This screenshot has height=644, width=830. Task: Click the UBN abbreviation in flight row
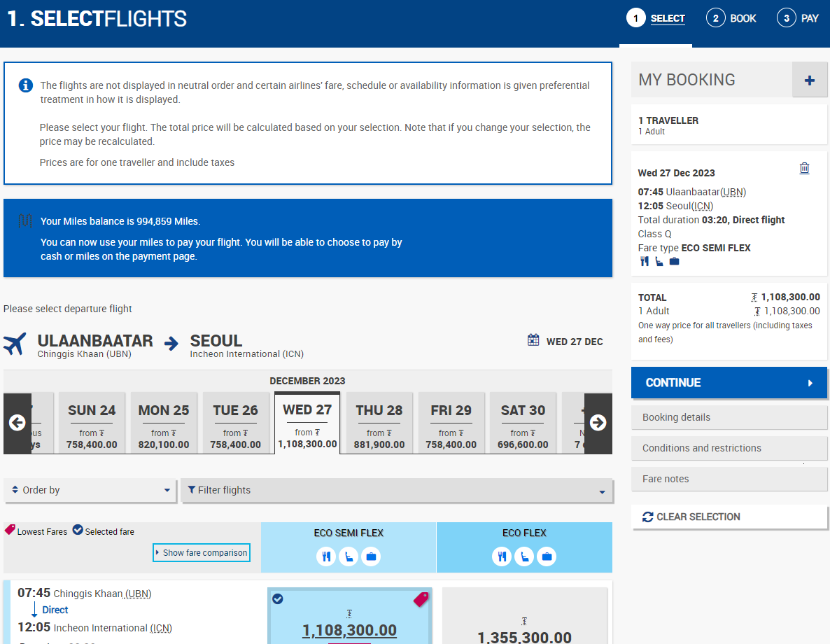coord(138,594)
